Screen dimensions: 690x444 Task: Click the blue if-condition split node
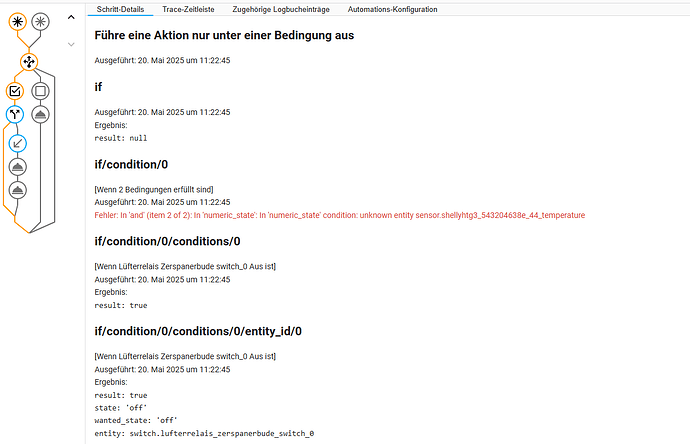[x=16, y=115]
